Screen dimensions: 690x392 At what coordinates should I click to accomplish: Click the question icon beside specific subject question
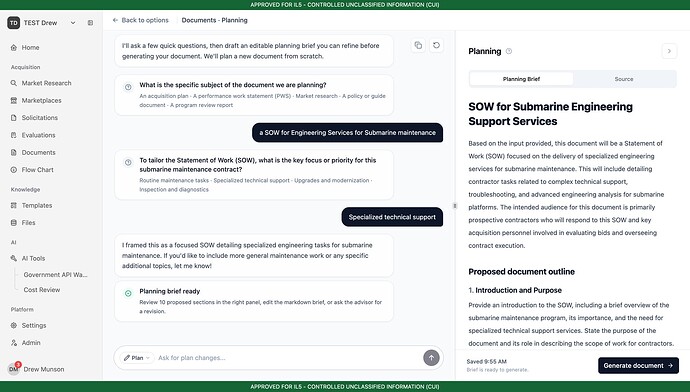coord(128,87)
